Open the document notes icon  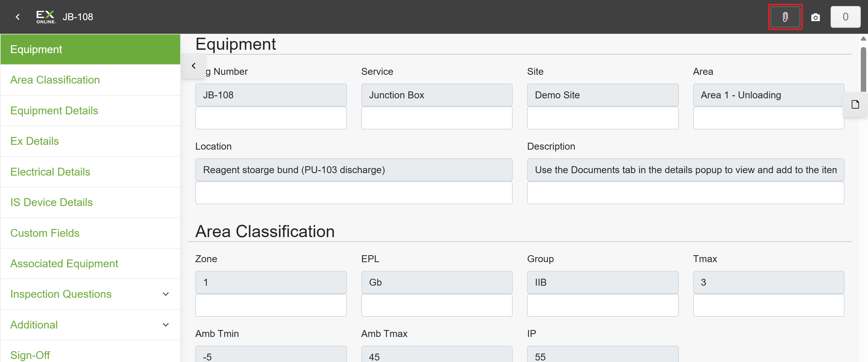click(855, 105)
